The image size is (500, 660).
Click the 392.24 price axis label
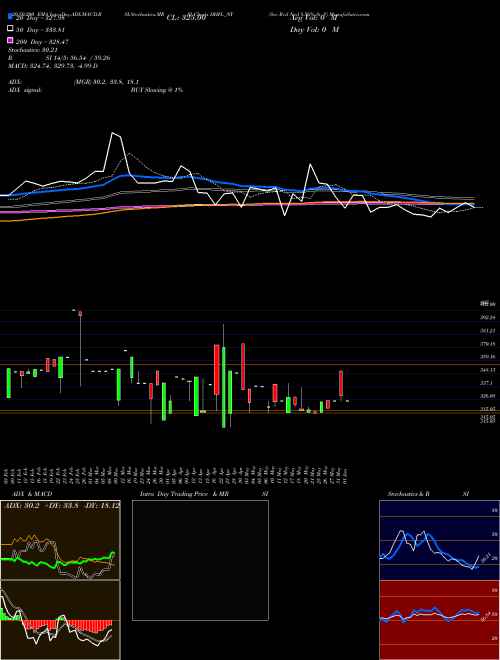point(487,318)
